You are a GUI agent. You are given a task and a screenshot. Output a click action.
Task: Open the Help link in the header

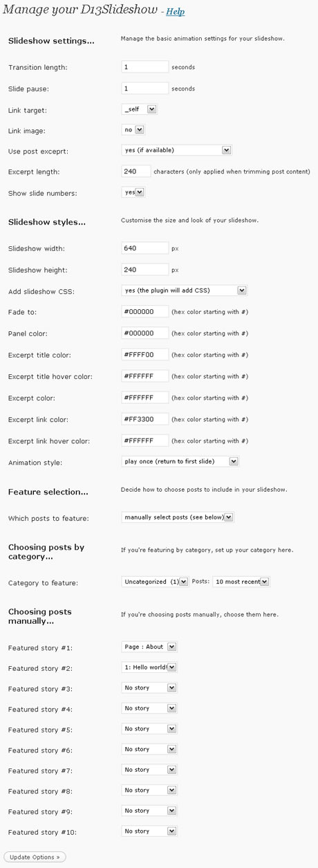pyautogui.click(x=175, y=12)
